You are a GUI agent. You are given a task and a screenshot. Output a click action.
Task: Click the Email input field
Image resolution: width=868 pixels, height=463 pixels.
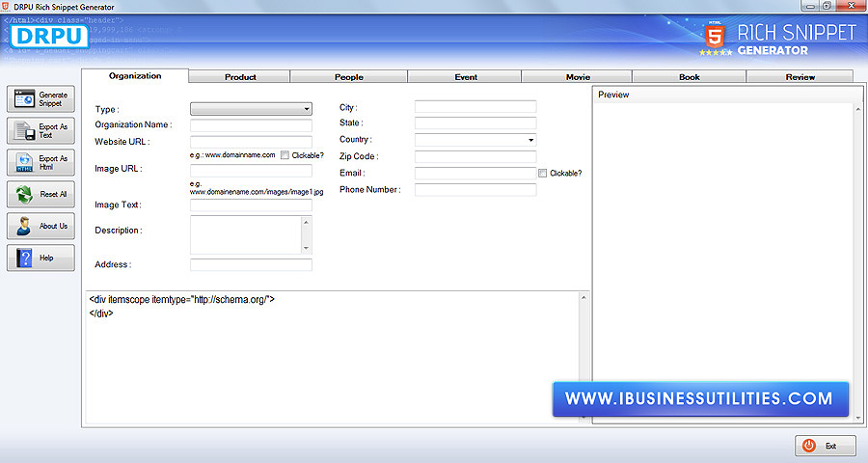coord(475,174)
